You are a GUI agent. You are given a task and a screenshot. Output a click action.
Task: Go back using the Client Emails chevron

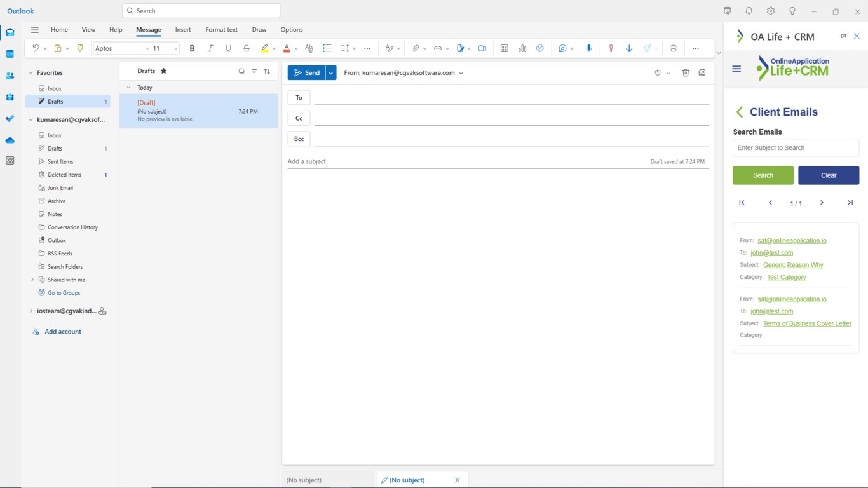tap(740, 112)
